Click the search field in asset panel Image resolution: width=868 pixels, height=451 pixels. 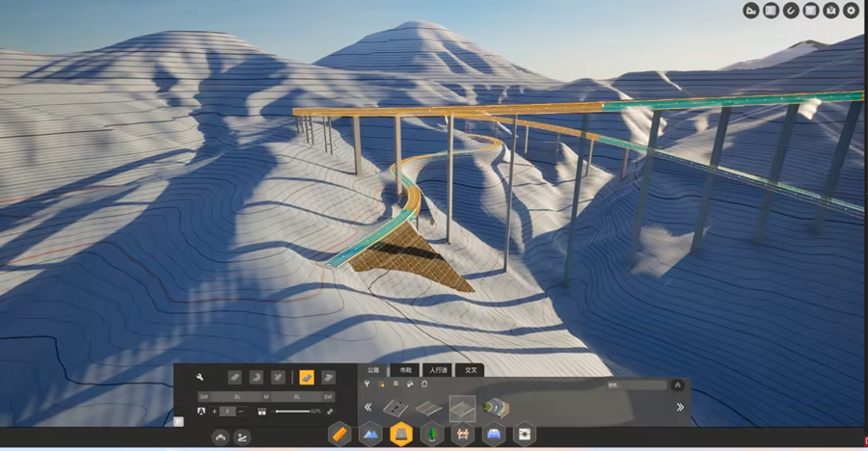[x=636, y=385]
